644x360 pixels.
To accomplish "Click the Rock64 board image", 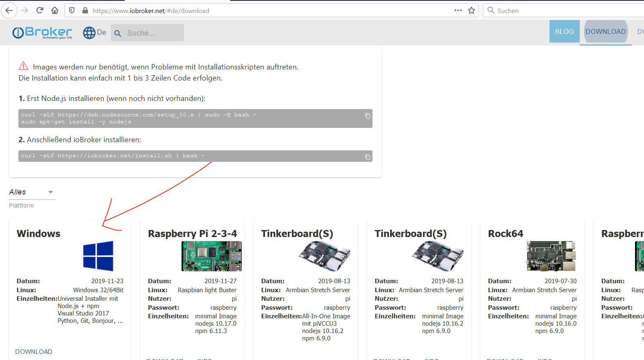I will click(551, 256).
